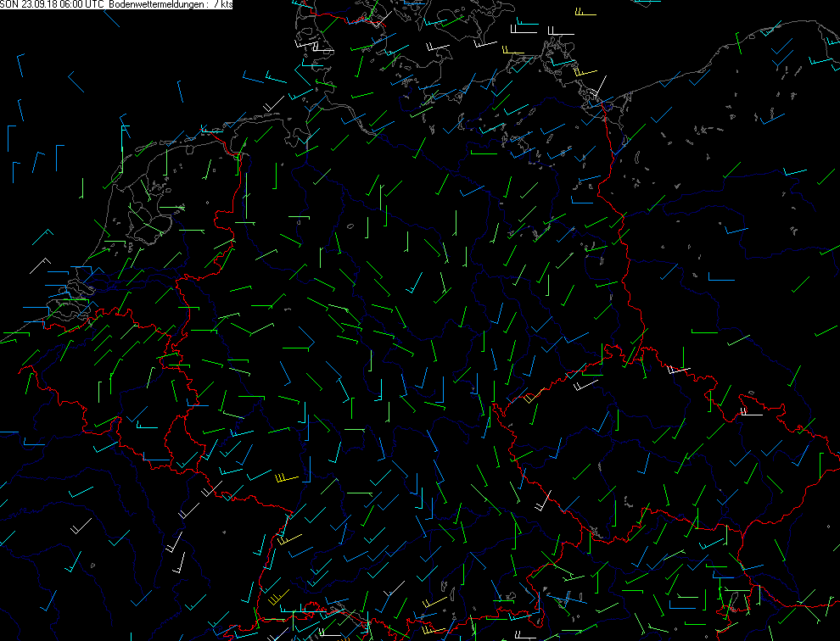This screenshot has width=840, height=641.
Task: Click white double-flag barb on Polish-Czech border
Action: tap(750, 414)
